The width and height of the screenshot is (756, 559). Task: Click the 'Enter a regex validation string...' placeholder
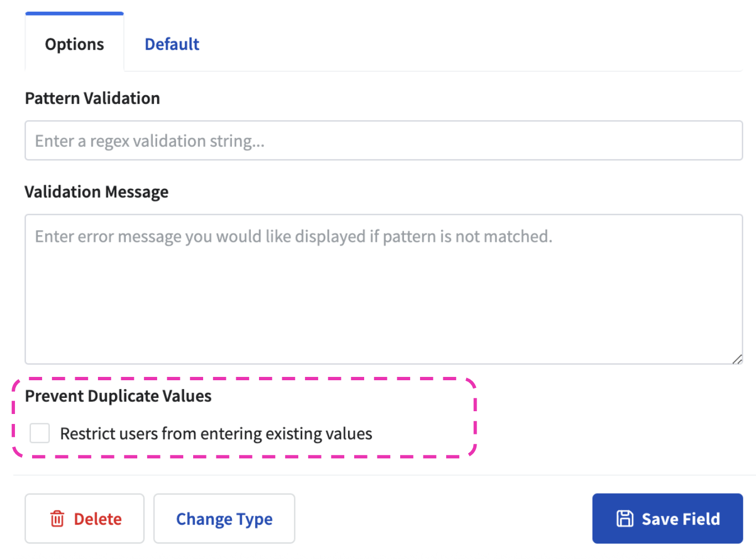coord(149,141)
